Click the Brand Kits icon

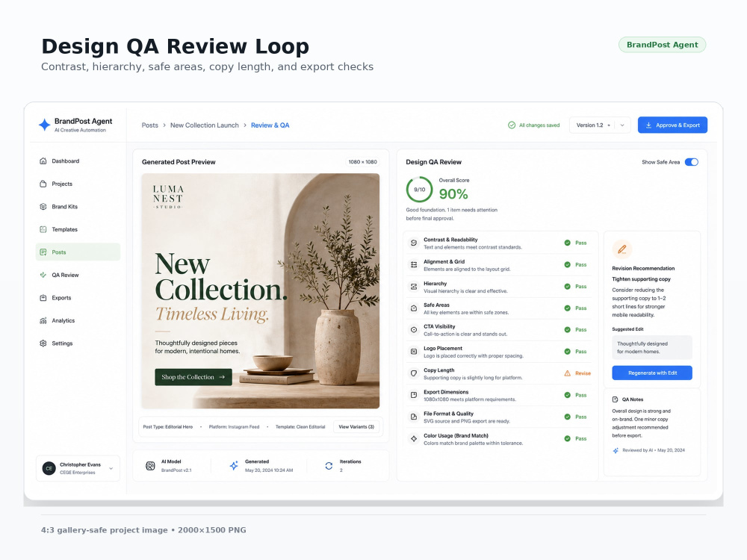[43, 207]
